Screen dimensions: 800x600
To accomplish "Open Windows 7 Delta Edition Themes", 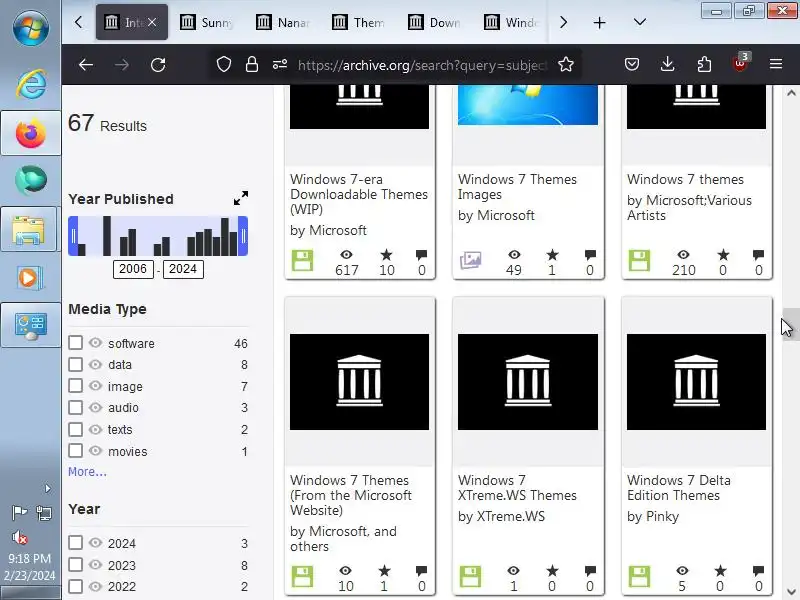I will (679, 487).
